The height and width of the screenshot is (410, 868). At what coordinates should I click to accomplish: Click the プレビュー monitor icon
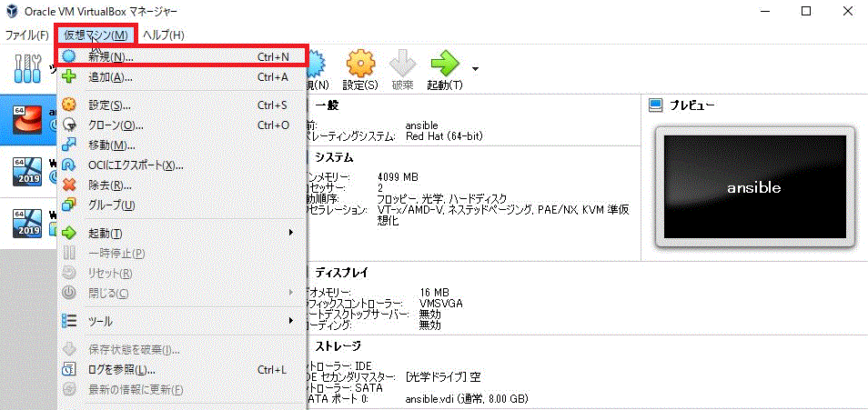(x=656, y=105)
